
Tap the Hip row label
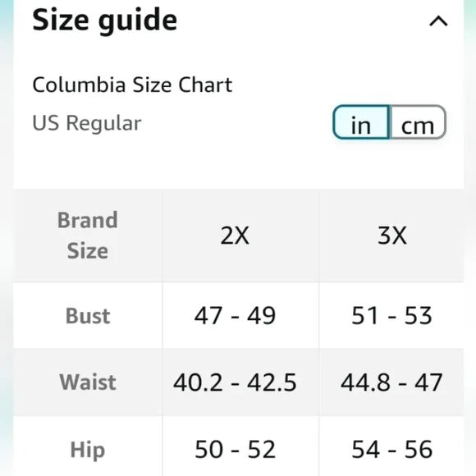pos(88,450)
